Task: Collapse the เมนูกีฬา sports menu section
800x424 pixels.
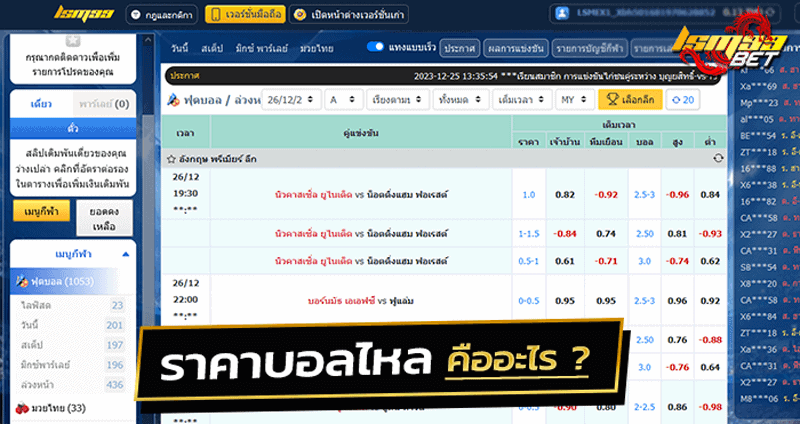Action: click(x=126, y=254)
